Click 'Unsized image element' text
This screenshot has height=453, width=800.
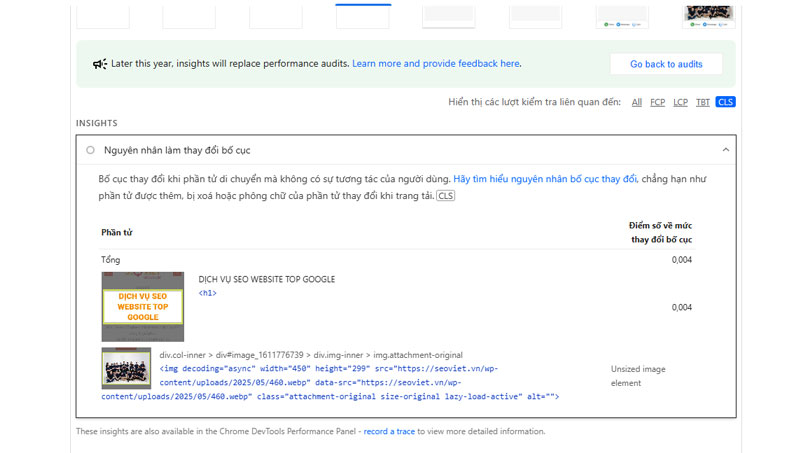click(638, 376)
